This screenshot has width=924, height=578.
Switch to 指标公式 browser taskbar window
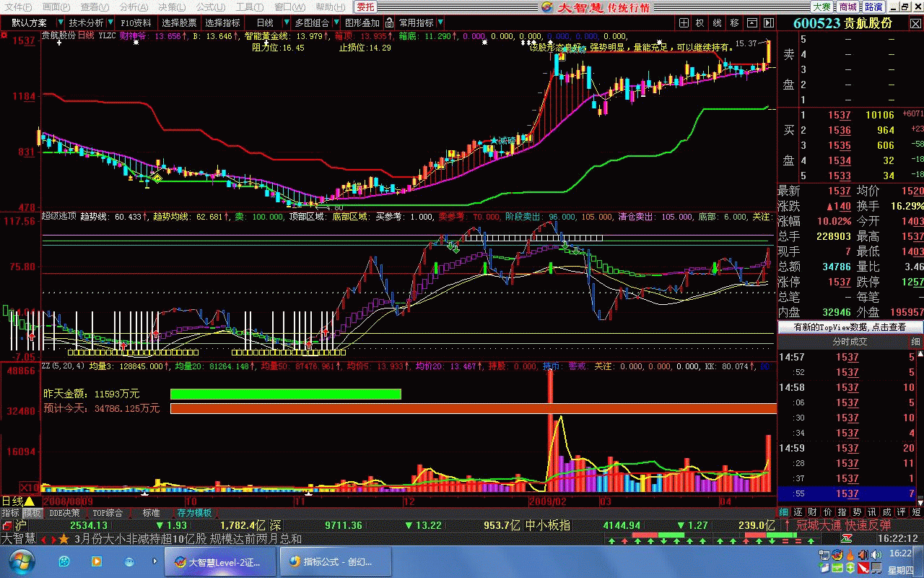click(336, 561)
